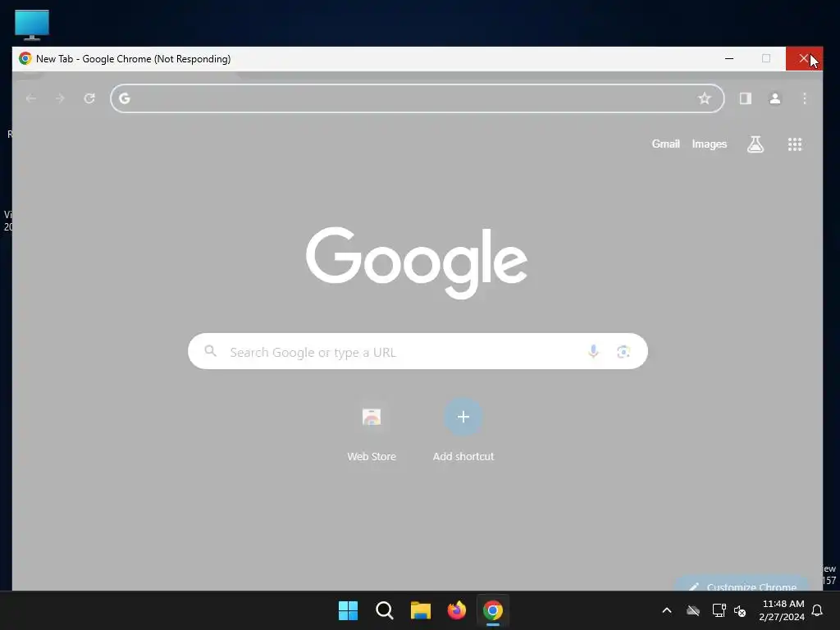Viewport: 840px width, 630px height.
Task: Open taskbar Search magnifier
Action: coord(385,610)
